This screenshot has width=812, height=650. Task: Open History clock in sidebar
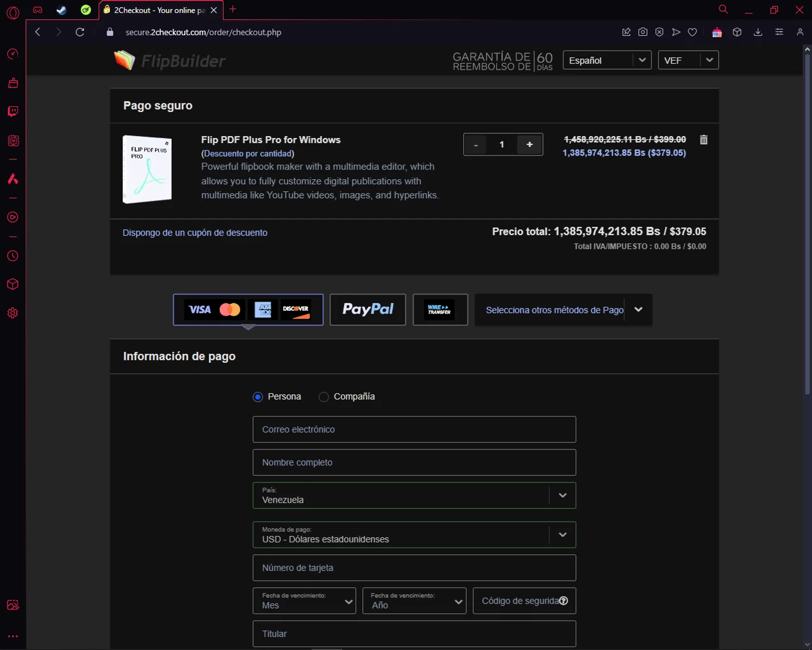click(x=13, y=256)
